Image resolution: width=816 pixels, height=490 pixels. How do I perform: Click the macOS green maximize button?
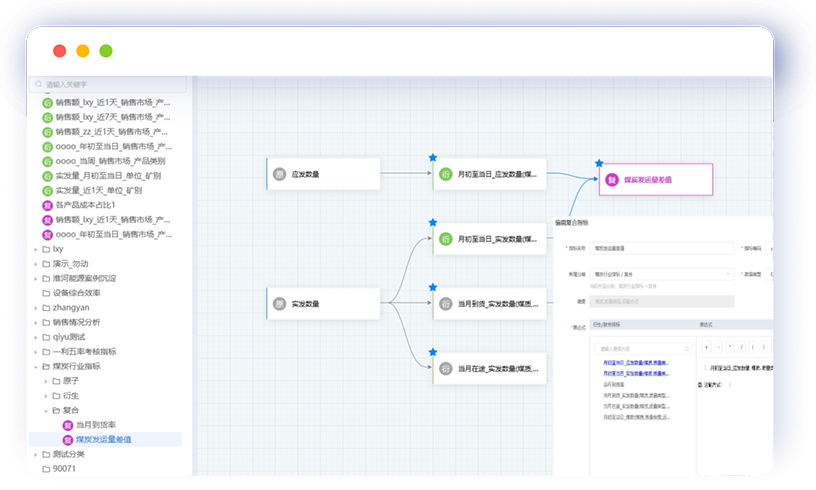(106, 51)
